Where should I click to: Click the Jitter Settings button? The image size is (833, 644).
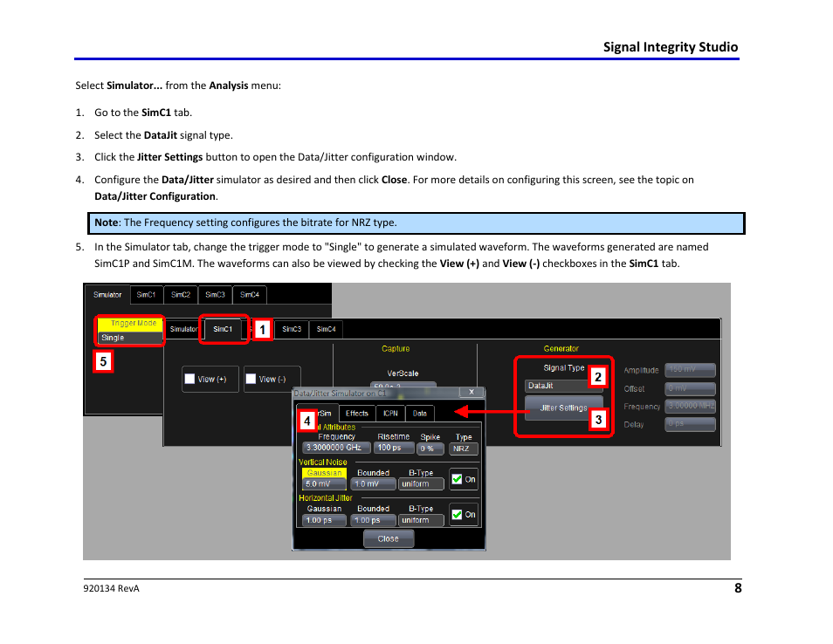[564, 408]
